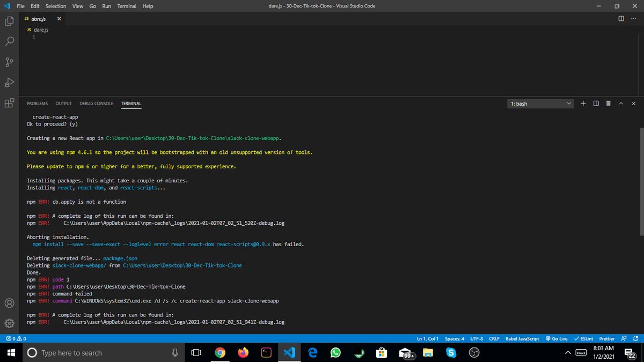The width and height of the screenshot is (644, 362).
Task: Split the terminal pane
Action: [596, 103]
